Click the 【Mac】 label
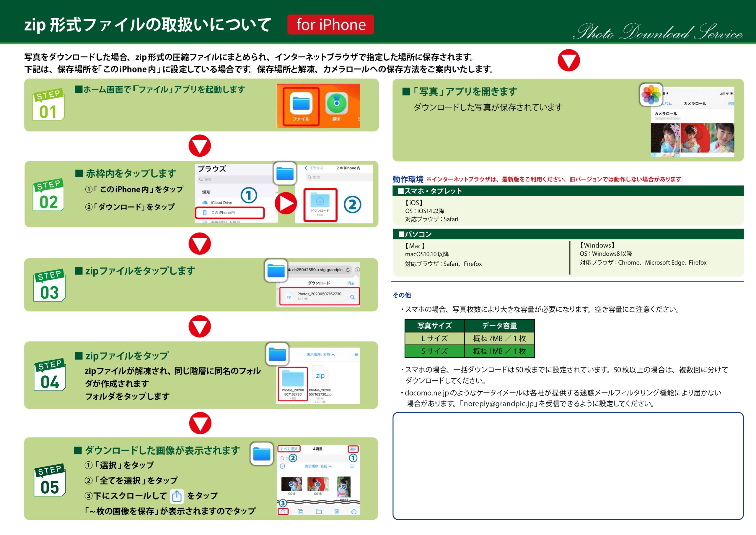The height and width of the screenshot is (535, 756). [x=415, y=246]
